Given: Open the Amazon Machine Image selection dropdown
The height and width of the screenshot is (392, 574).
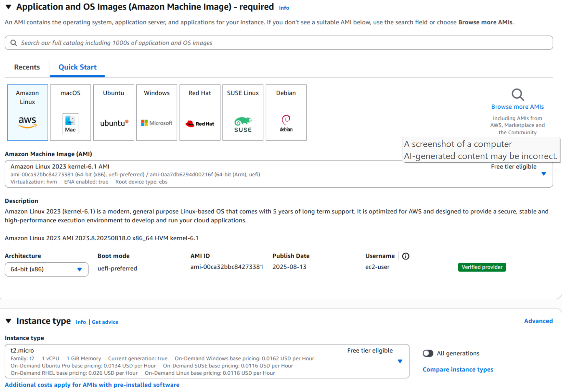Looking at the screenshot, I should (x=543, y=174).
